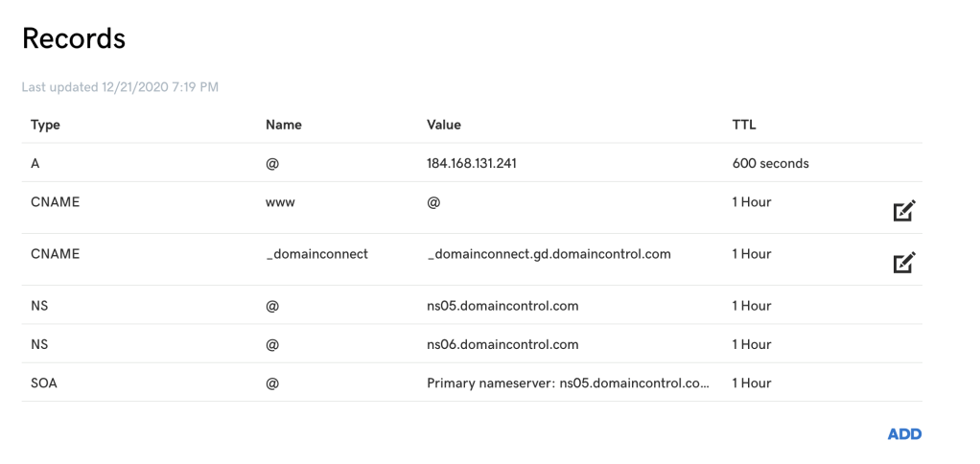Click the Primary nameserver SOA value

click(x=569, y=383)
